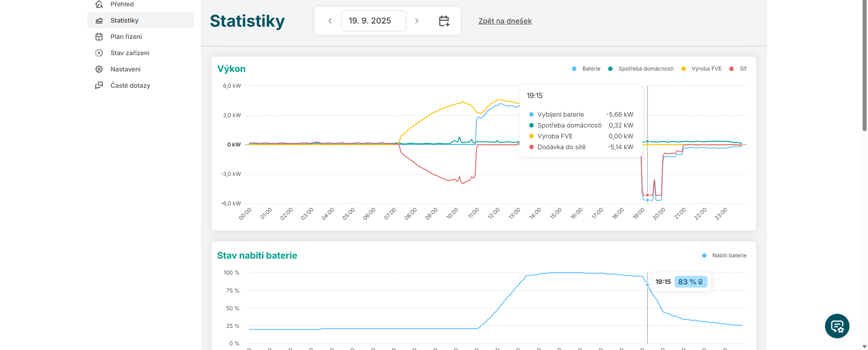This screenshot has width=868, height=350.
Task: Go to next day with right chevron
Action: tap(417, 21)
